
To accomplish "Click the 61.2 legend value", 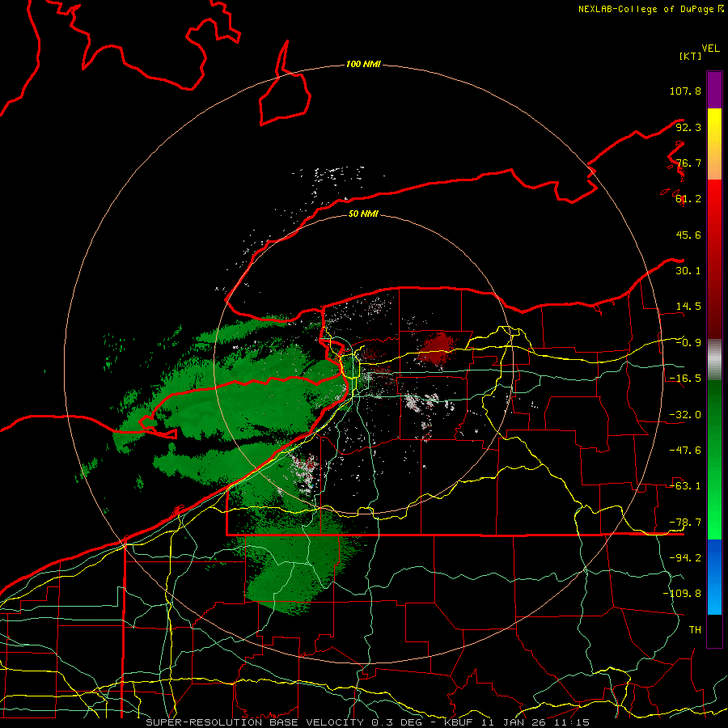I will click(688, 199).
